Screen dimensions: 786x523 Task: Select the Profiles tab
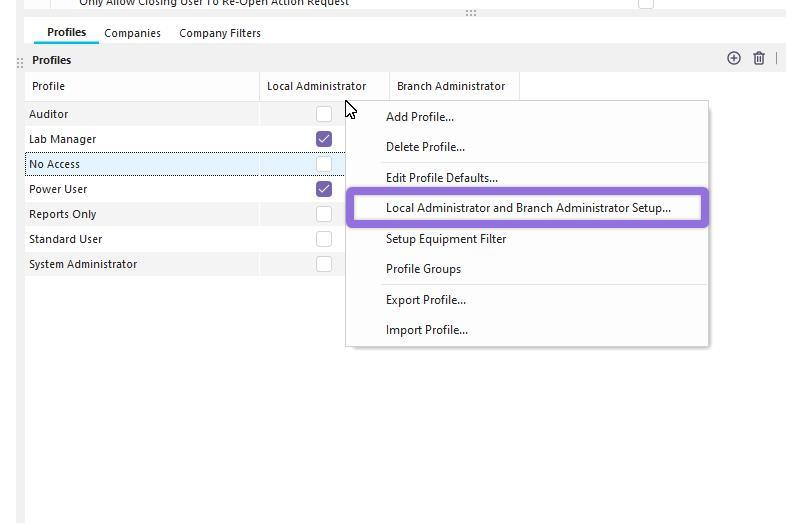pos(66,32)
